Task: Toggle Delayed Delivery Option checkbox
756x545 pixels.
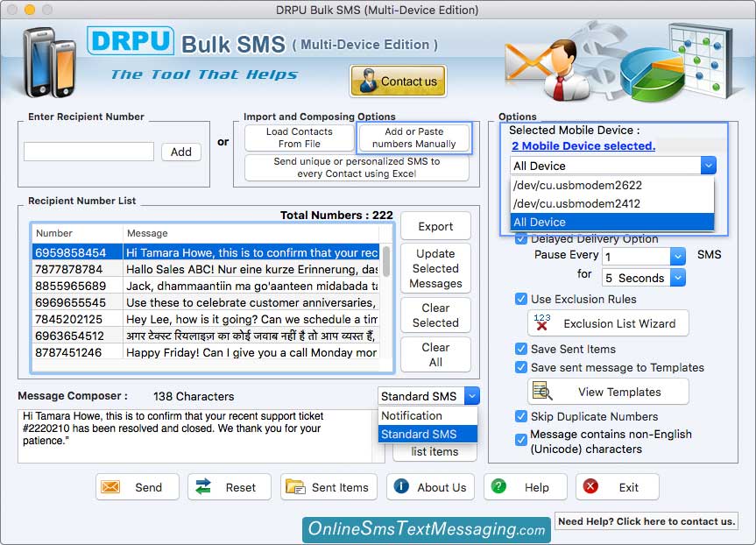Action: [520, 238]
